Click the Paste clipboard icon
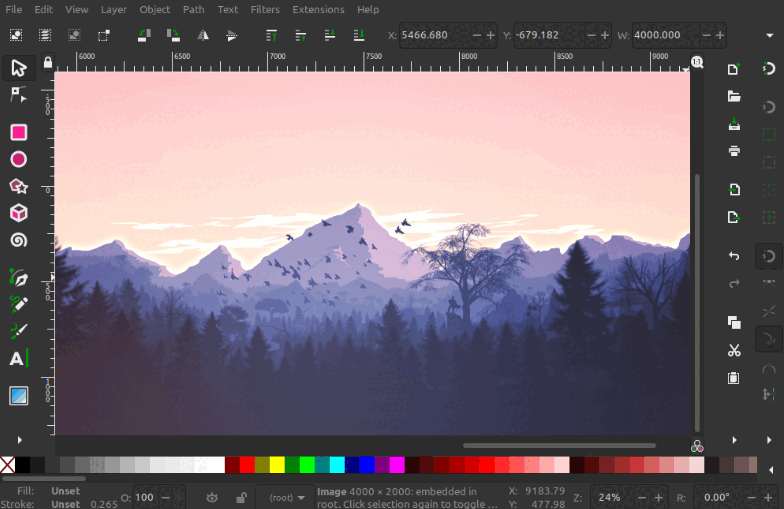Image resolution: width=784 pixels, height=509 pixels. point(734,378)
